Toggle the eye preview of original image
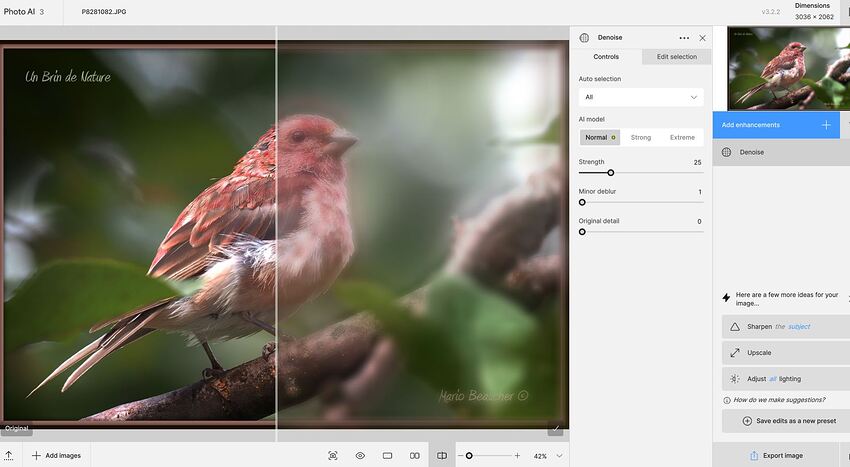 [x=360, y=455]
